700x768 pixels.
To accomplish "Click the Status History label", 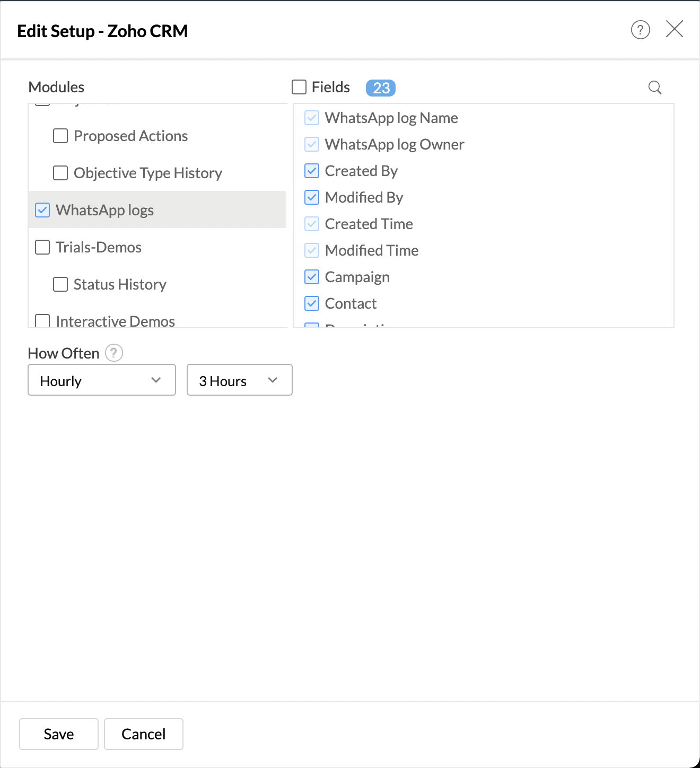I will click(x=120, y=285).
